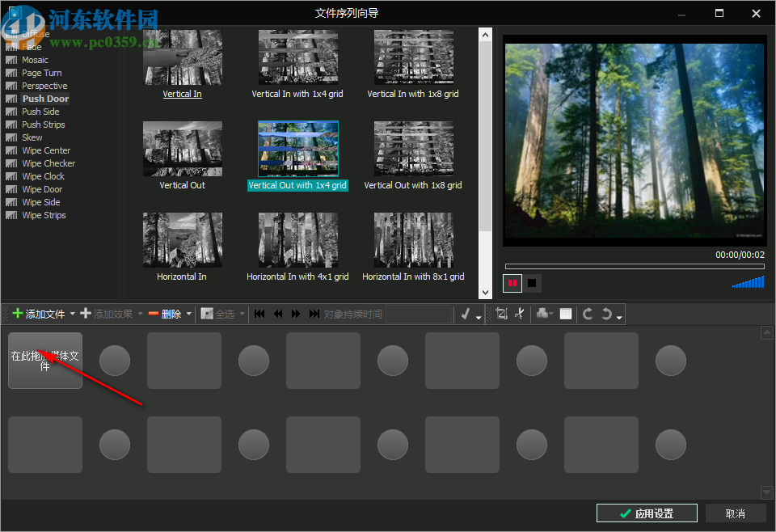This screenshot has width=776, height=532.
Task: Open the 添加文件 dropdown arrow
Action: coord(72,314)
